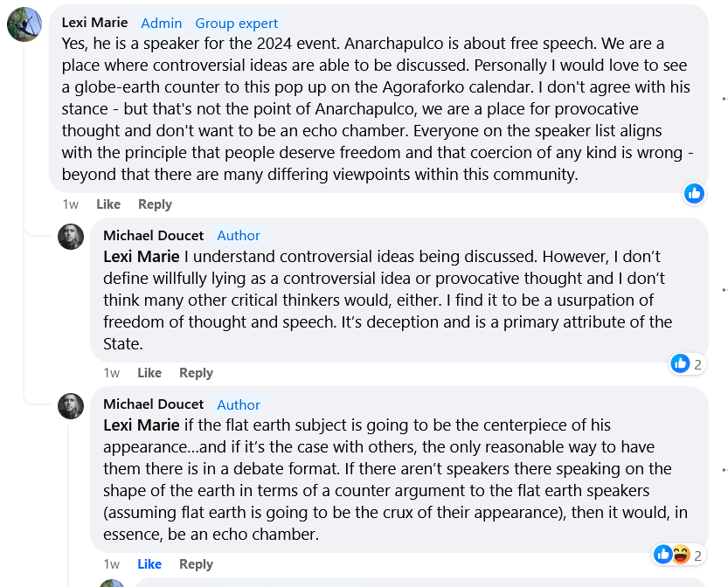Image resolution: width=728 pixels, height=587 pixels.
Task: Open the Lexi Marie mention in the first reply
Action: tap(142, 257)
